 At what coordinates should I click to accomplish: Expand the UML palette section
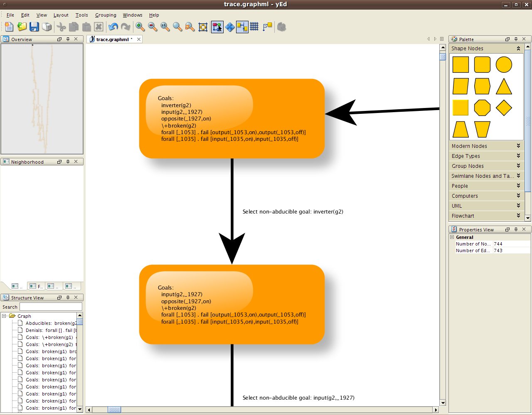518,206
